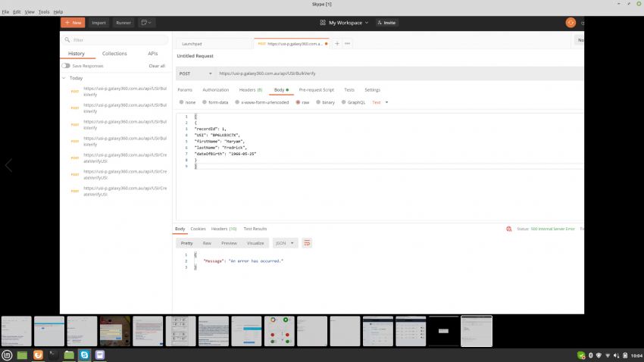Expand the JSON response format dropdown
Image resolution: width=644 pixels, height=362 pixels.
[x=284, y=243]
